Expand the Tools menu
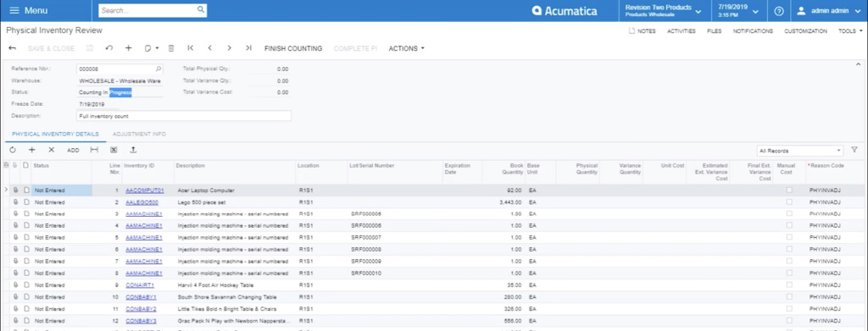Viewport: 868px width, 331px height. tap(849, 31)
